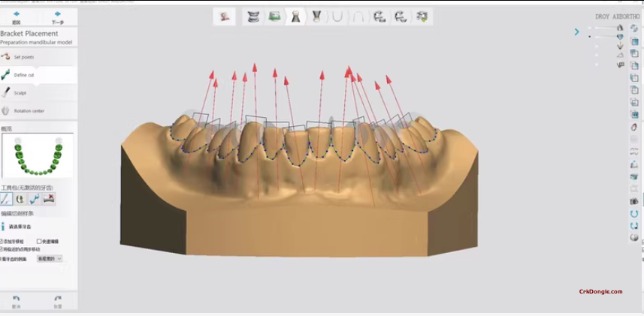Toggle the first checkbox under info text
Screen dimensions: 644x316
click(x=2, y=241)
